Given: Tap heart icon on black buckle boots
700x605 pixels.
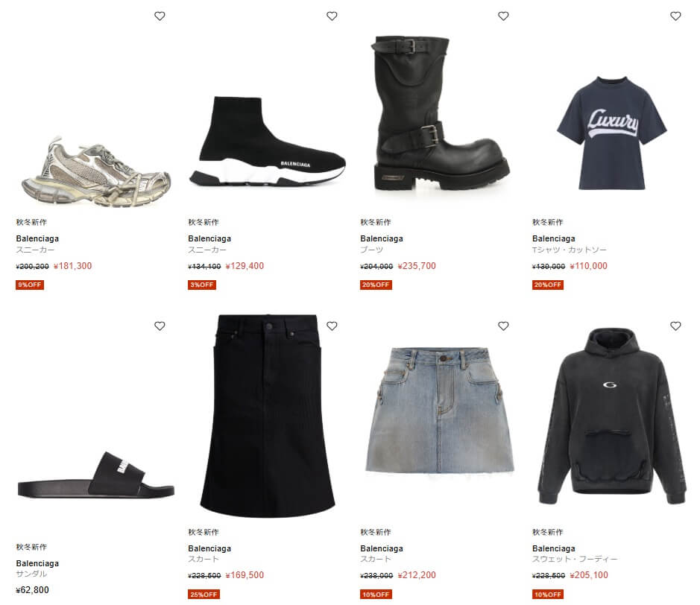Looking at the screenshot, I should (x=503, y=16).
